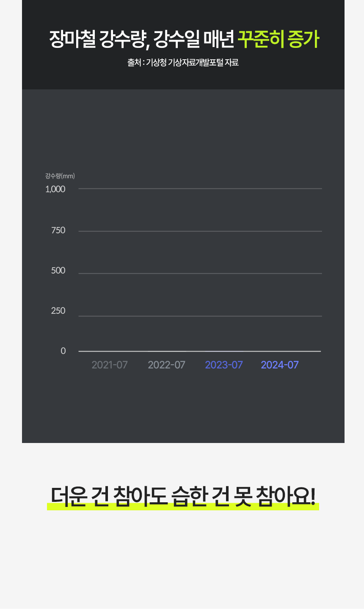Open the 출처 : 기상청 기상자료개발포털 자료 source line
The image size is (364, 609).
pyautogui.click(x=183, y=62)
